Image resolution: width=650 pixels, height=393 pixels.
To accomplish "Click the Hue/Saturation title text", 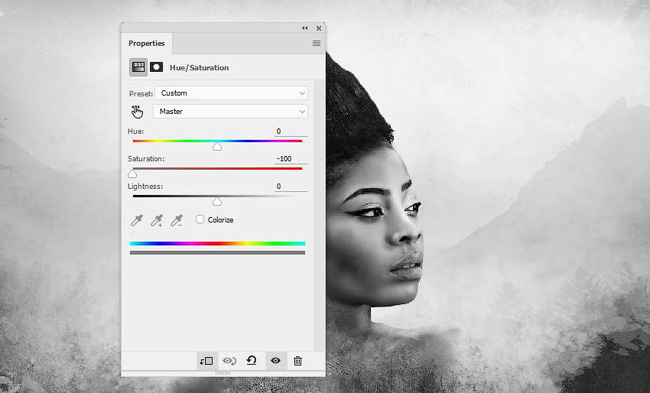I will pos(199,68).
